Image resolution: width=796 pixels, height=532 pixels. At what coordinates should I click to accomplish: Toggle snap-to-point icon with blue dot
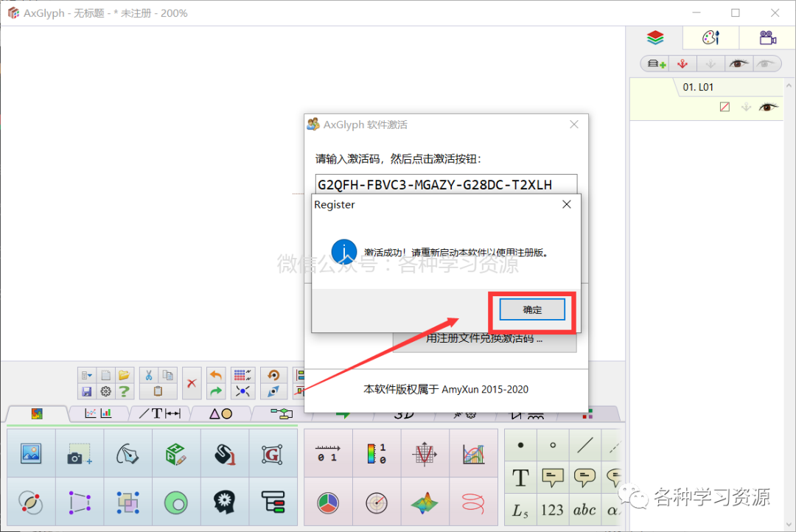point(242,391)
